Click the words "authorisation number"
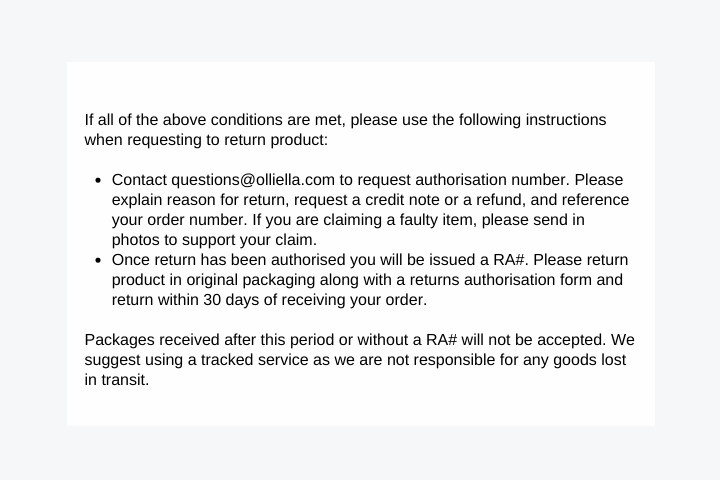The width and height of the screenshot is (720, 480). (492, 180)
